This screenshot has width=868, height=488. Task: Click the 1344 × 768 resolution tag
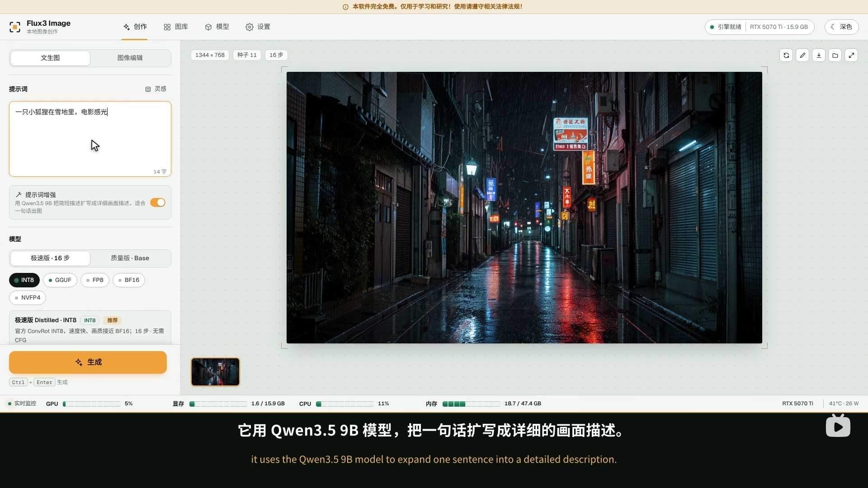[x=210, y=55]
